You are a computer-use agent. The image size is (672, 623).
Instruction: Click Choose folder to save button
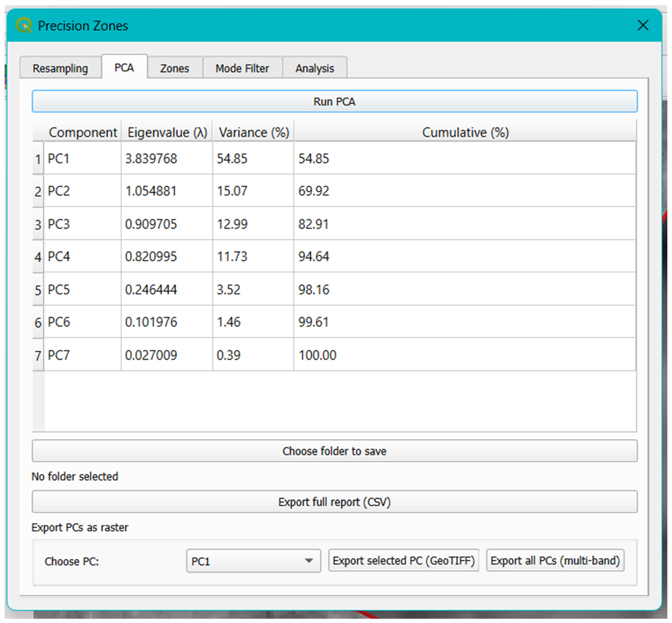(x=334, y=451)
